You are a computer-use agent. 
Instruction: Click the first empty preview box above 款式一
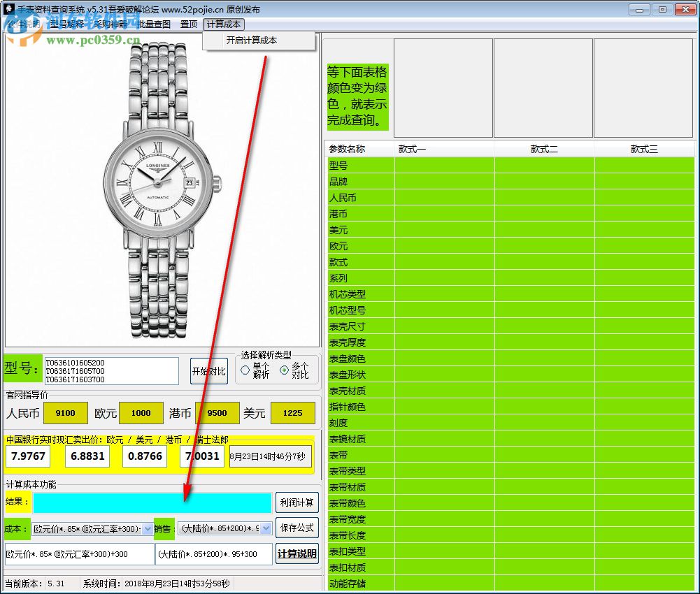click(443, 88)
